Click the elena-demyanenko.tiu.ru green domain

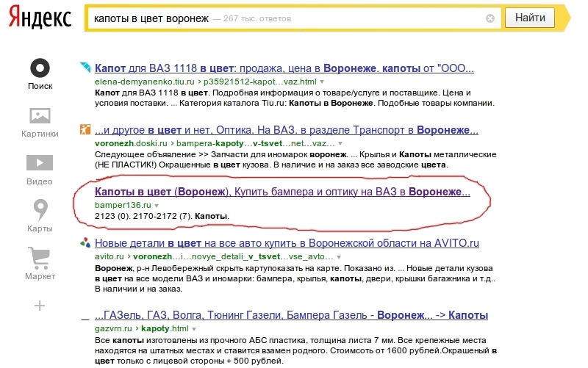coord(144,82)
